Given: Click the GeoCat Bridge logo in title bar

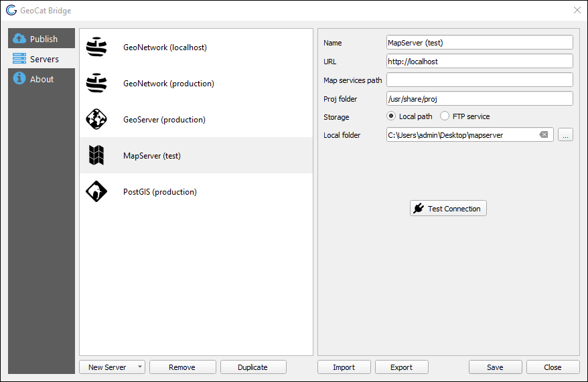Looking at the screenshot, I should click(x=11, y=10).
